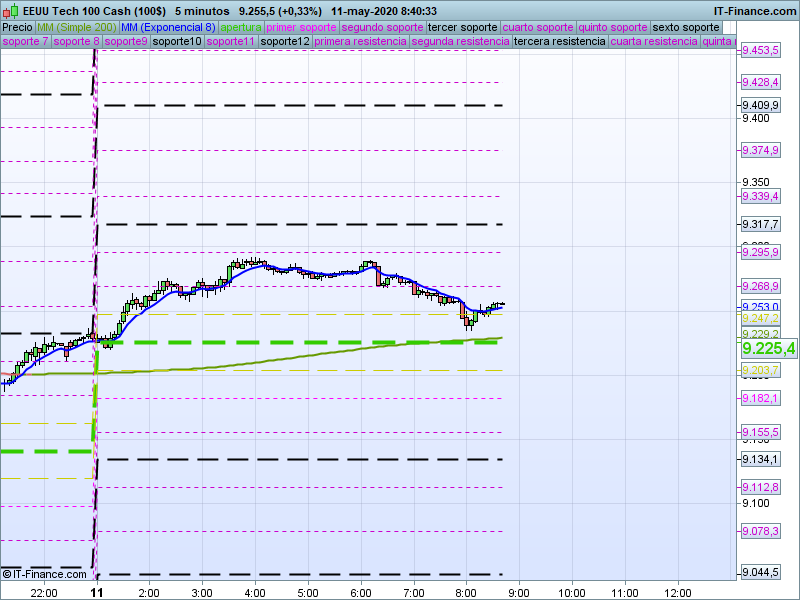Click the © IT-Finance.com watermark at bottom left

[x=45, y=574]
